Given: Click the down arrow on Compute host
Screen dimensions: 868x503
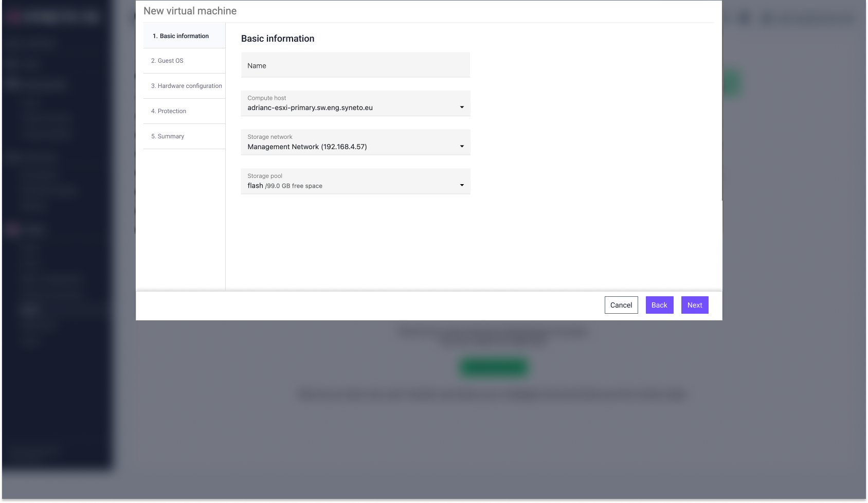Looking at the screenshot, I should [461, 107].
